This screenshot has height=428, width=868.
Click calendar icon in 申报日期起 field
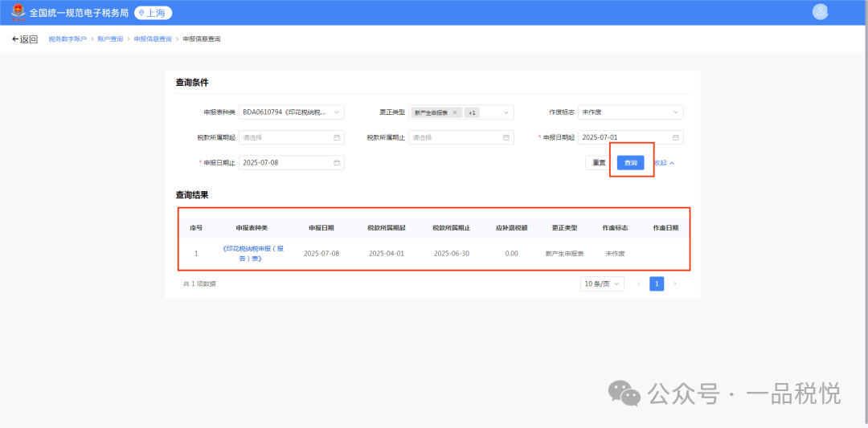[x=676, y=137]
